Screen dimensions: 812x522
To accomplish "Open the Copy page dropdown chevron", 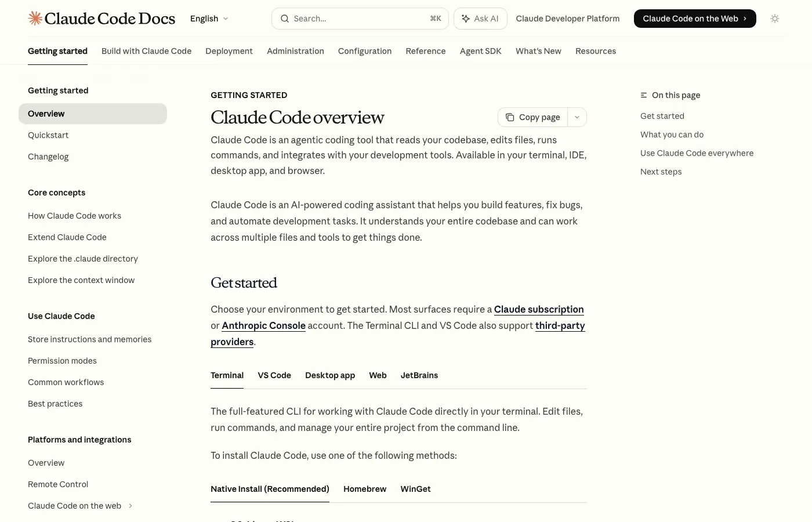I will [x=577, y=117].
